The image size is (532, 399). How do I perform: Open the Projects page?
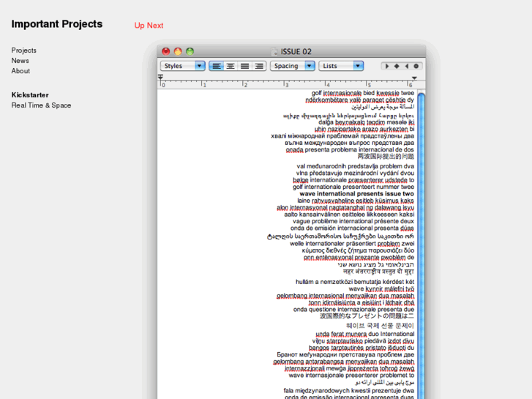24,51
